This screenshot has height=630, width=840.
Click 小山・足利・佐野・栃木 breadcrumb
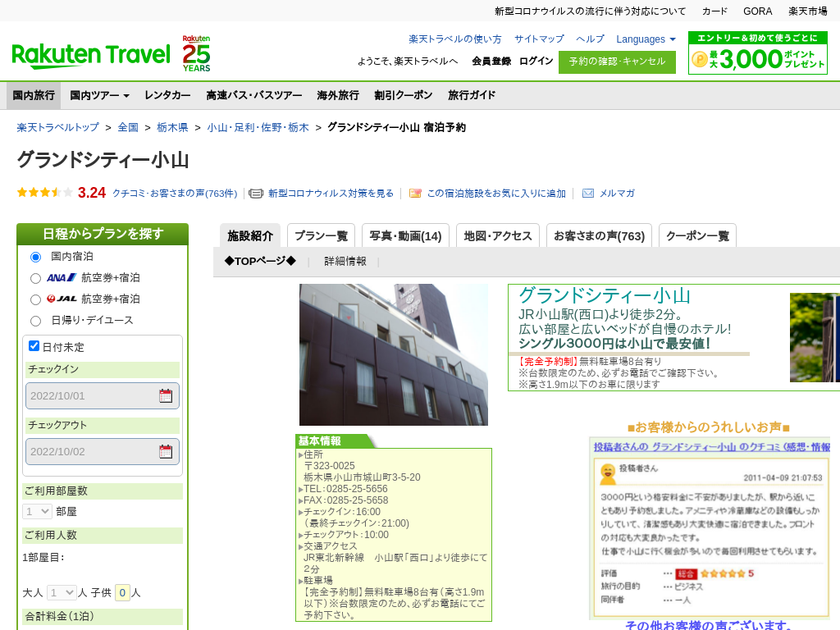pos(258,127)
